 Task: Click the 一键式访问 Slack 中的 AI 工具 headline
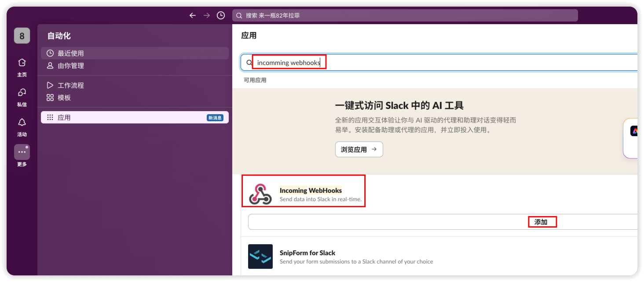pyautogui.click(x=399, y=105)
